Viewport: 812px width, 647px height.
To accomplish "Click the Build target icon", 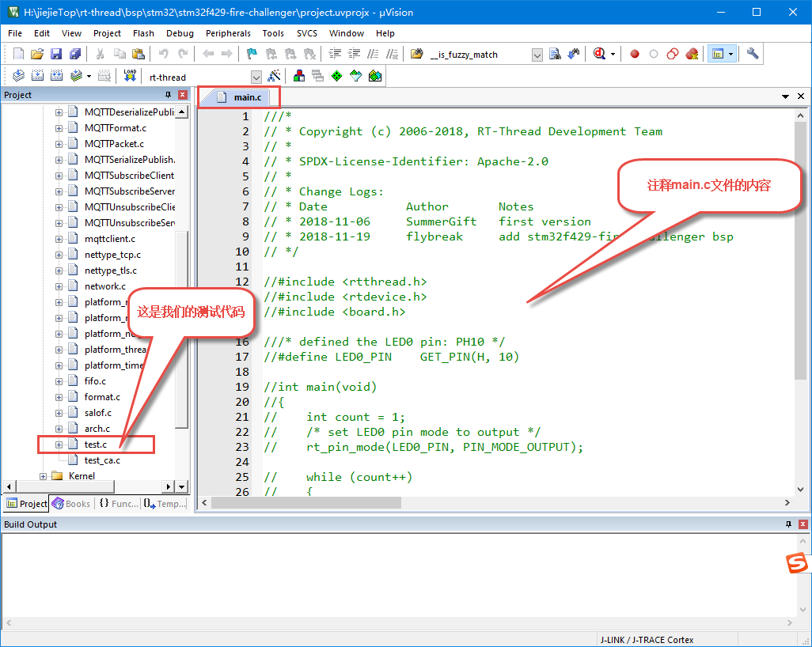I will [x=36, y=75].
